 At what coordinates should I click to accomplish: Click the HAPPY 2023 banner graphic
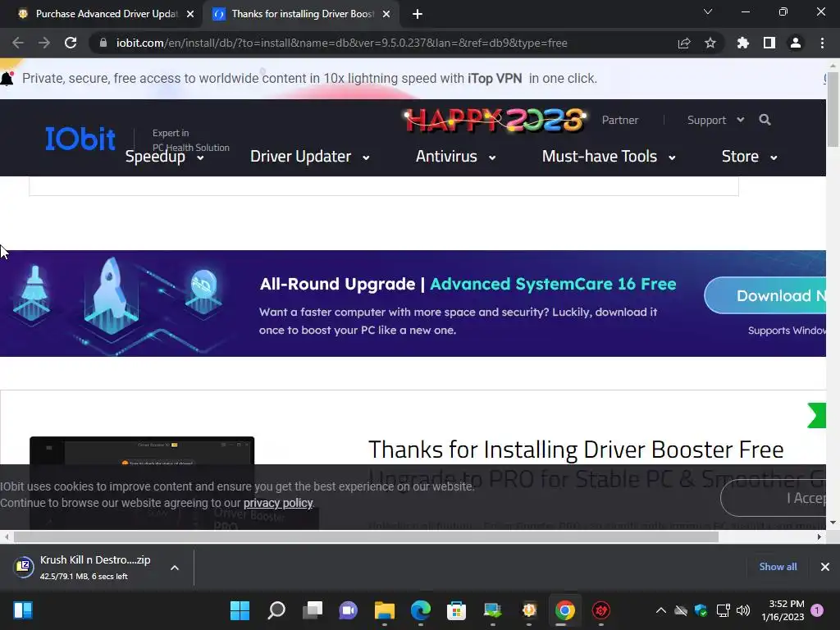pos(495,120)
